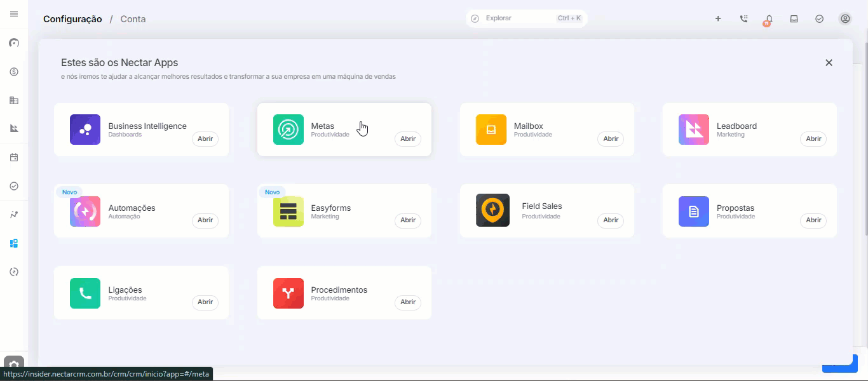Open the hamburger menu icon
This screenshot has width=868, height=381.
tap(14, 14)
